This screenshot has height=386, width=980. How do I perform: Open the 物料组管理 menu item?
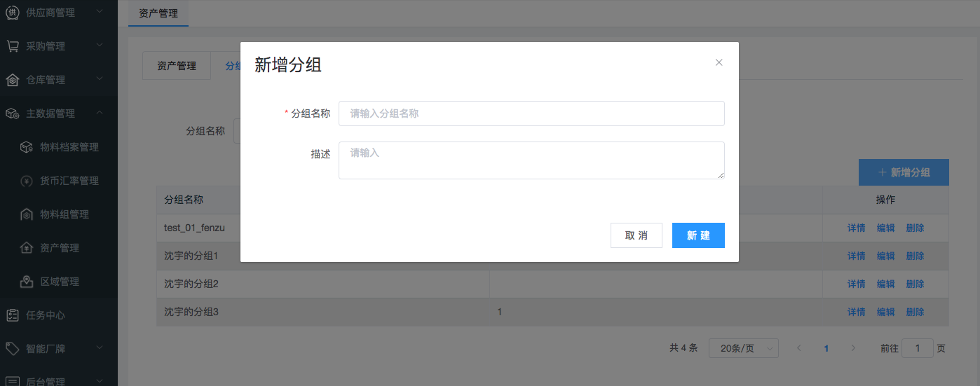[64, 214]
